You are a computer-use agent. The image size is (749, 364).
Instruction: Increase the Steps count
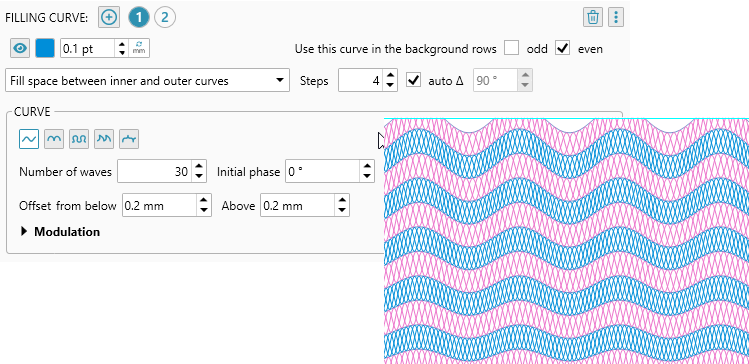pyautogui.click(x=390, y=76)
